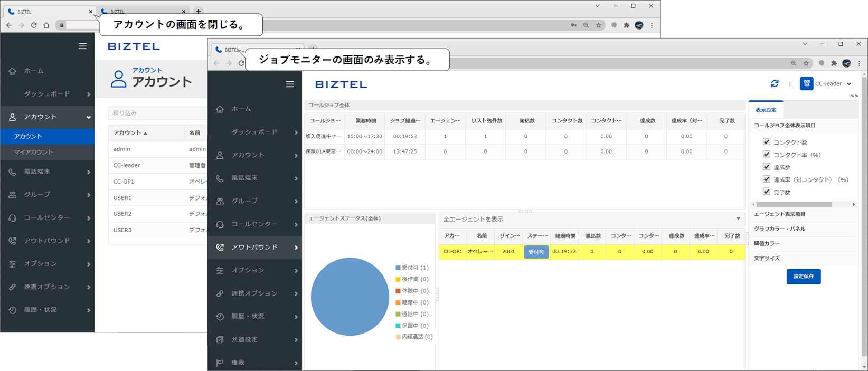Open the hamburger menu in the front window
This screenshot has width=868, height=371.
pos(290,84)
